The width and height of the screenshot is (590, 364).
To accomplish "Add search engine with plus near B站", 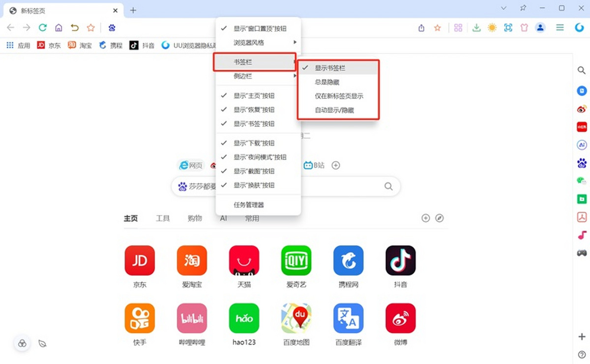I will (336, 166).
